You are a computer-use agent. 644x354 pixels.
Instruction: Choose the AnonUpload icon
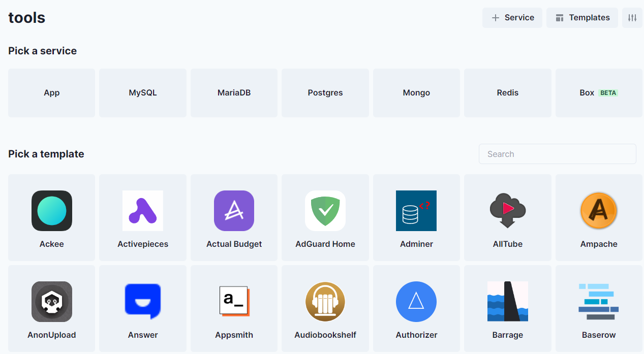point(52,302)
